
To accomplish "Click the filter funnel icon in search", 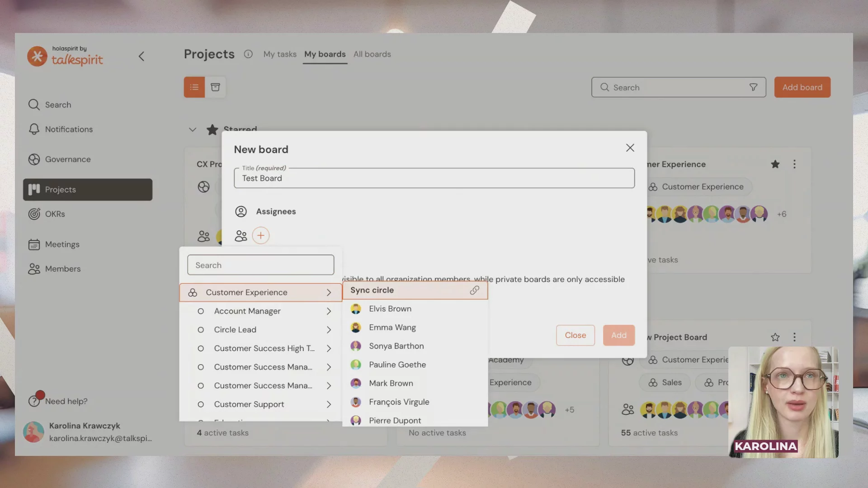I will (x=753, y=87).
